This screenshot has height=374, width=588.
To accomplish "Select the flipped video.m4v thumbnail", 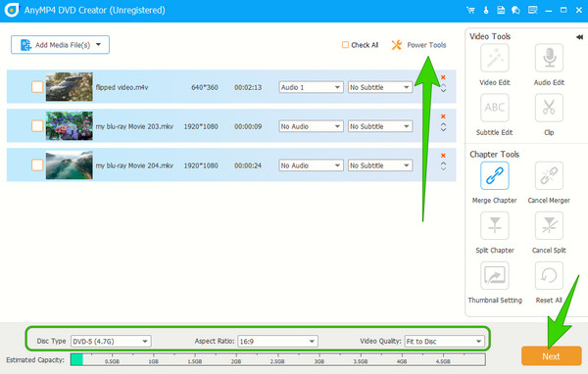I will 69,87.
